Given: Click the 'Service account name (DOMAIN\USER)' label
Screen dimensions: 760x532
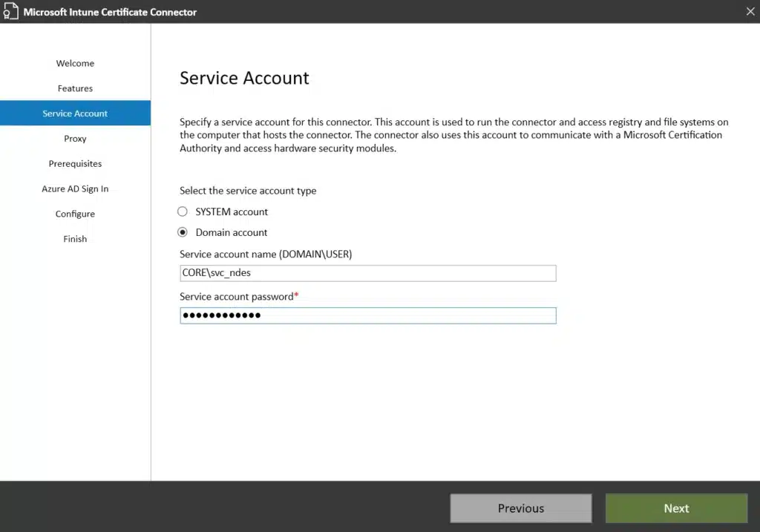Looking at the screenshot, I should (265, 254).
